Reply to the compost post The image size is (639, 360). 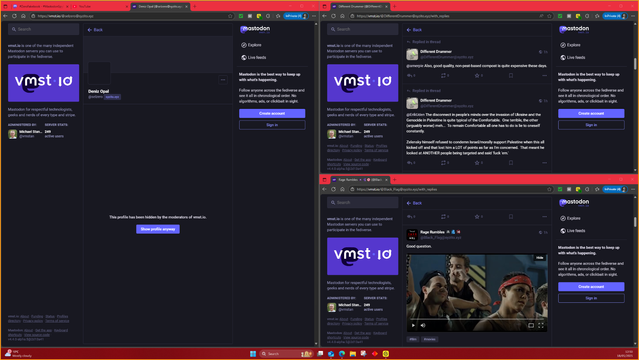[410, 75]
